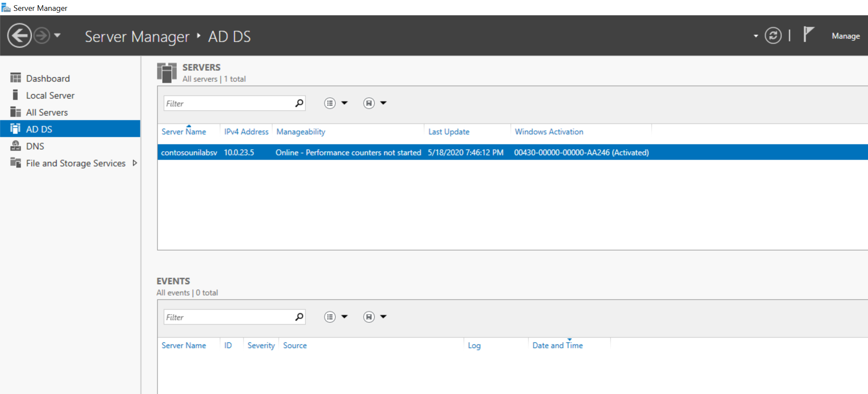Viewport: 868px width, 394px height.
Task: Click 'Online - Performance counters not started'
Action: pos(348,152)
